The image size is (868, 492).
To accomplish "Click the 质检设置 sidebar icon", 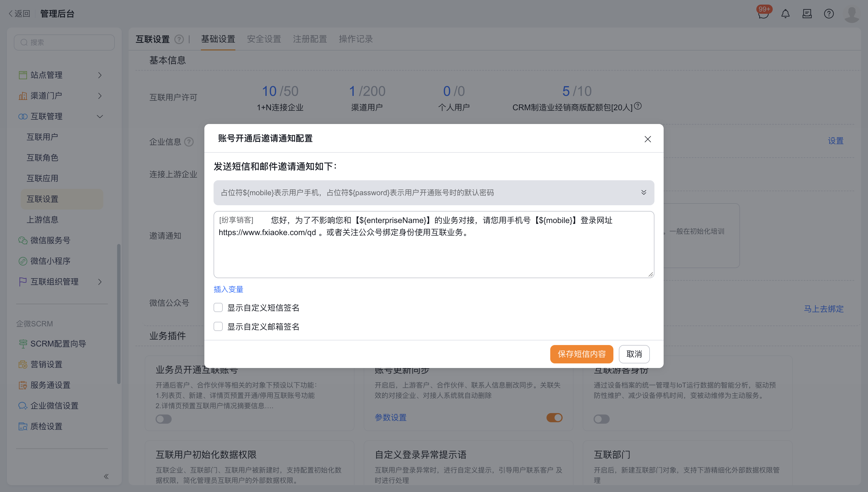I will pos(23,427).
